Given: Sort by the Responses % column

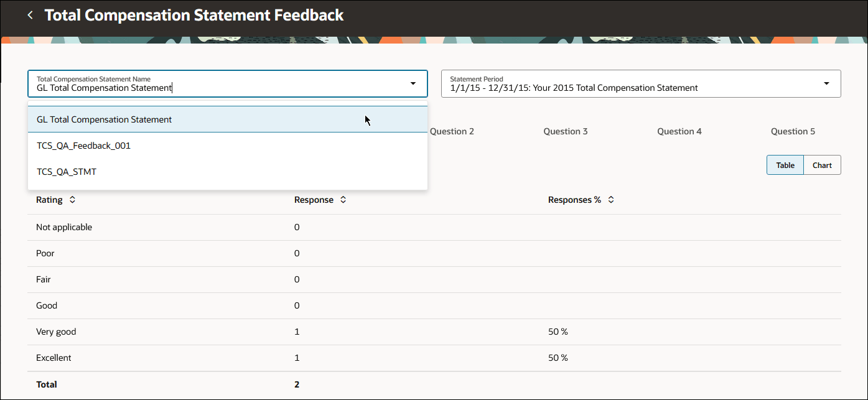Looking at the screenshot, I should [x=610, y=200].
